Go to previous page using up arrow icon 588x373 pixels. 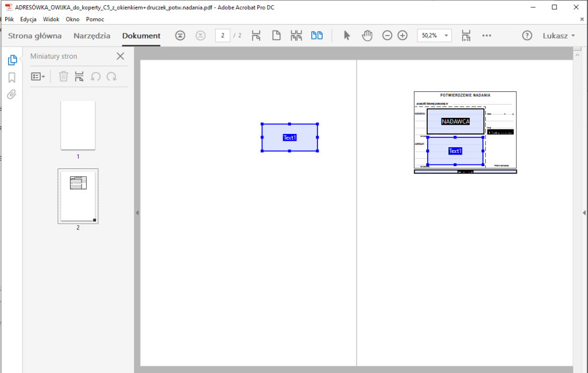(180, 36)
